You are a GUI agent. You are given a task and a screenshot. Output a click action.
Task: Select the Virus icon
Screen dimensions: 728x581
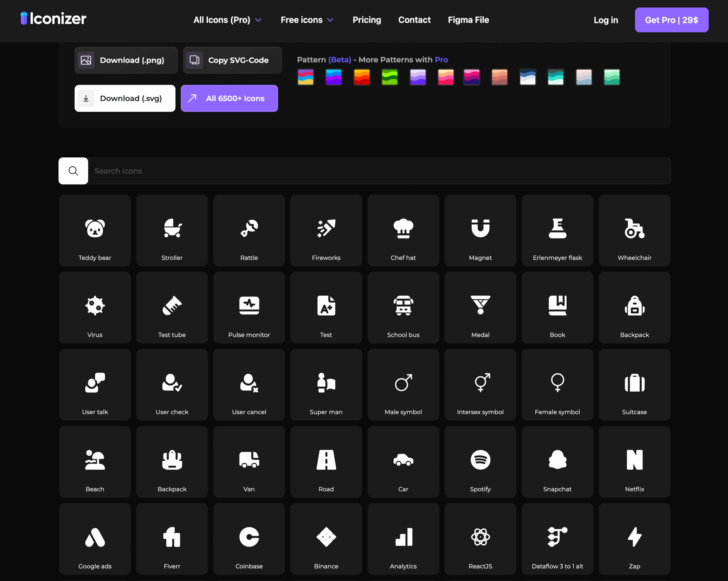click(95, 307)
